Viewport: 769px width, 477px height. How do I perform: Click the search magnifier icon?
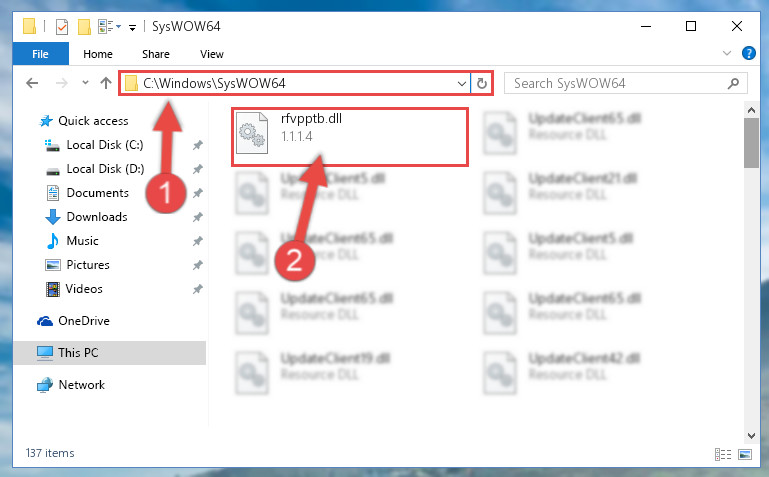pos(733,84)
